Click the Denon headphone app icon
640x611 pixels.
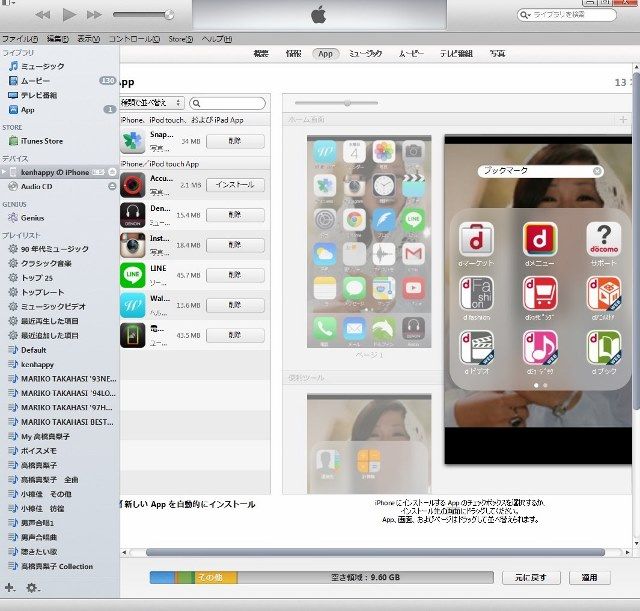[133, 215]
